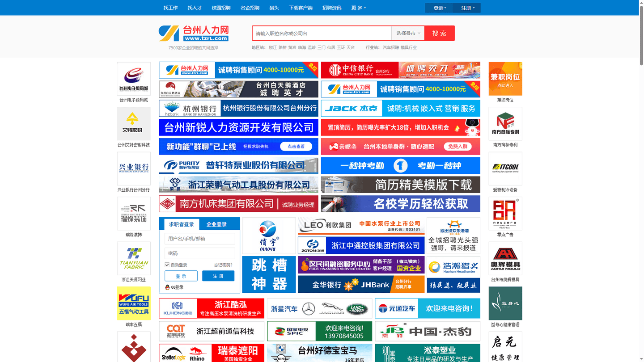The height and width of the screenshot is (362, 644).
Task: Open 全城招聘光头强 ad tile
Action: pos(453,236)
